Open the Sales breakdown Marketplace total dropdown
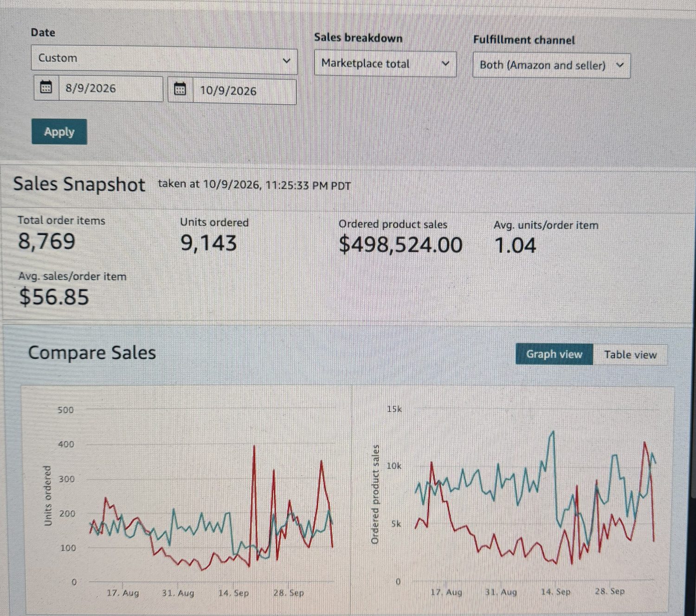 (385, 64)
